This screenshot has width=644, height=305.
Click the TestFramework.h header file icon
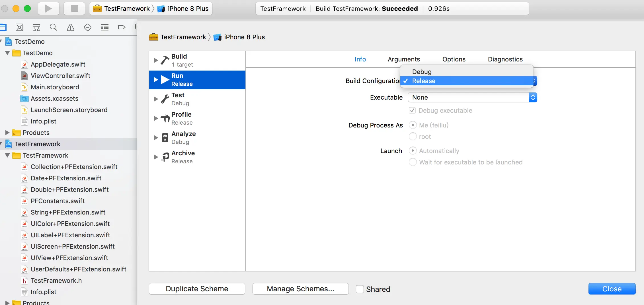(24, 281)
